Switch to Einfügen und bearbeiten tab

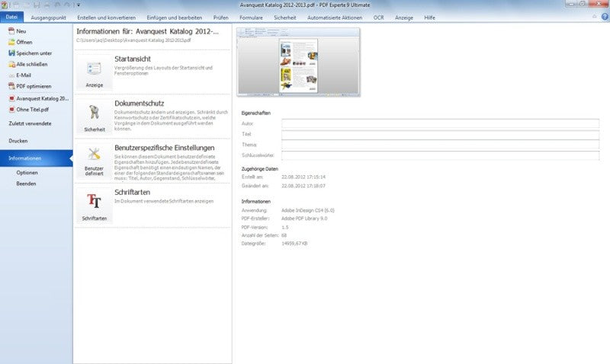[x=175, y=18]
